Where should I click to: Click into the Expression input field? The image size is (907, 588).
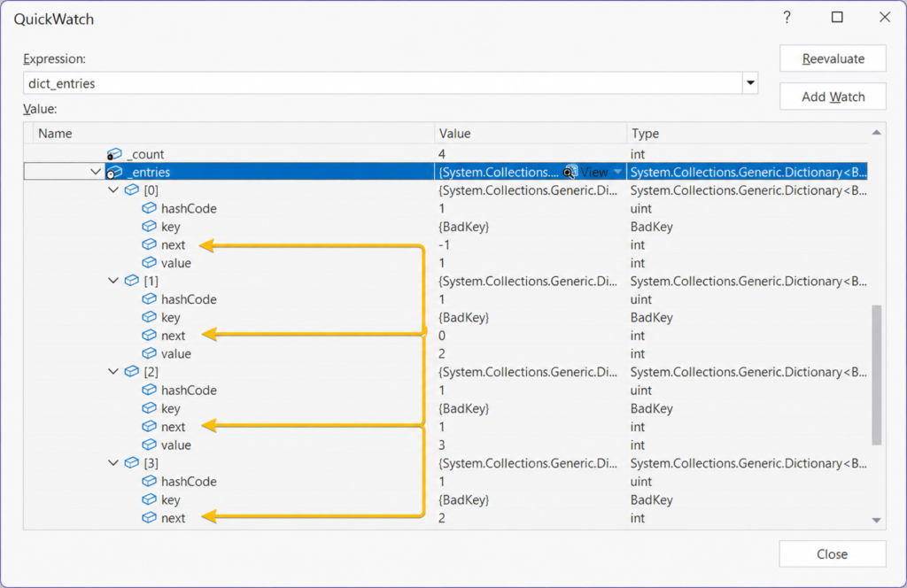383,82
